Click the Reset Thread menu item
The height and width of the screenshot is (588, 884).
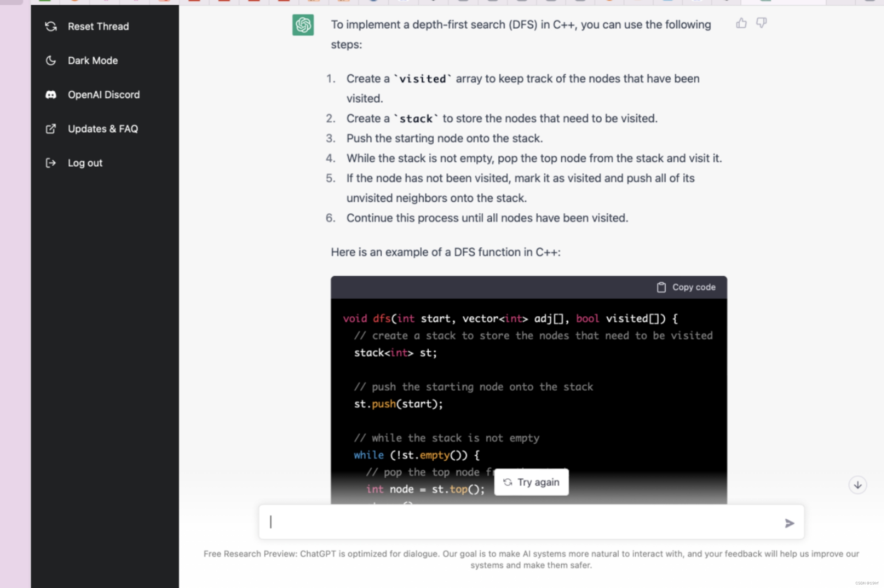(99, 26)
